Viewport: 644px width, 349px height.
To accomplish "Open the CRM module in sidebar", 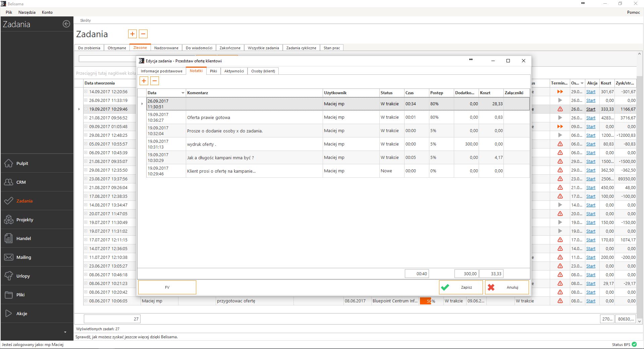I will point(21,182).
